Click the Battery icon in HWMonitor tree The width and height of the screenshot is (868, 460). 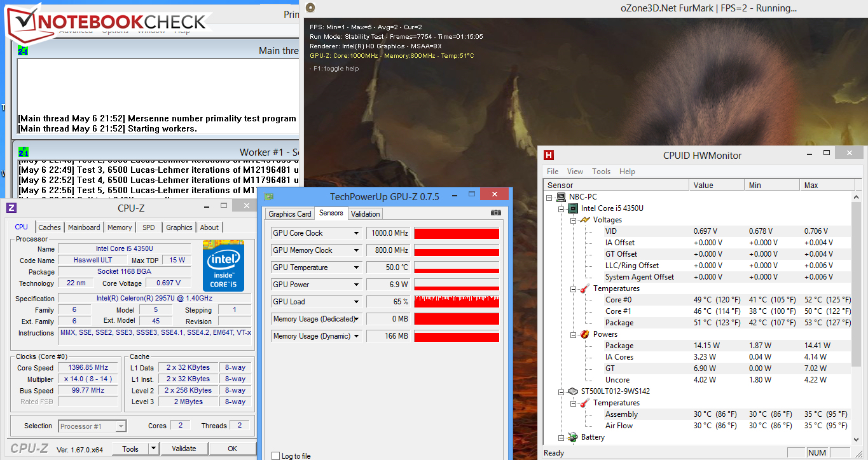572,437
